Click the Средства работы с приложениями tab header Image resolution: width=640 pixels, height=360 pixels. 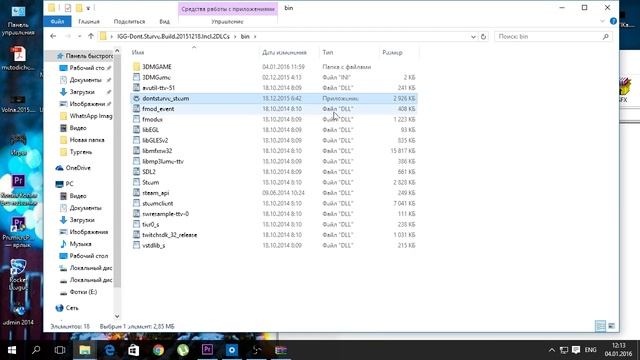(228, 9)
